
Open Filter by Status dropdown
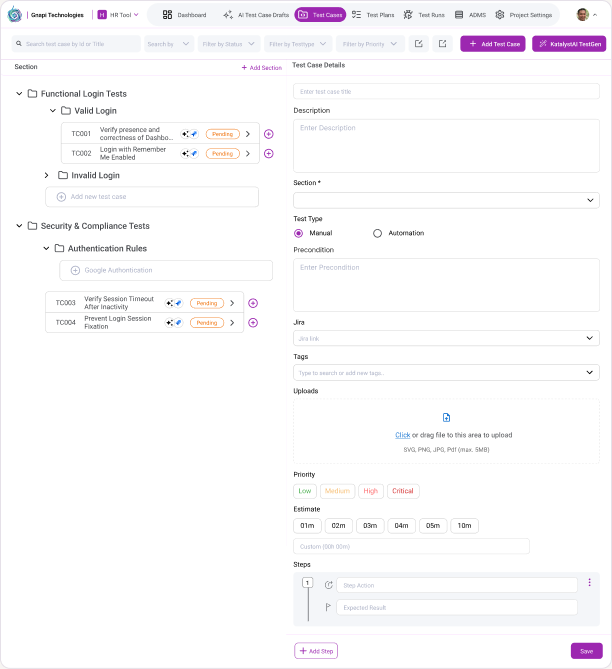[x=229, y=44]
